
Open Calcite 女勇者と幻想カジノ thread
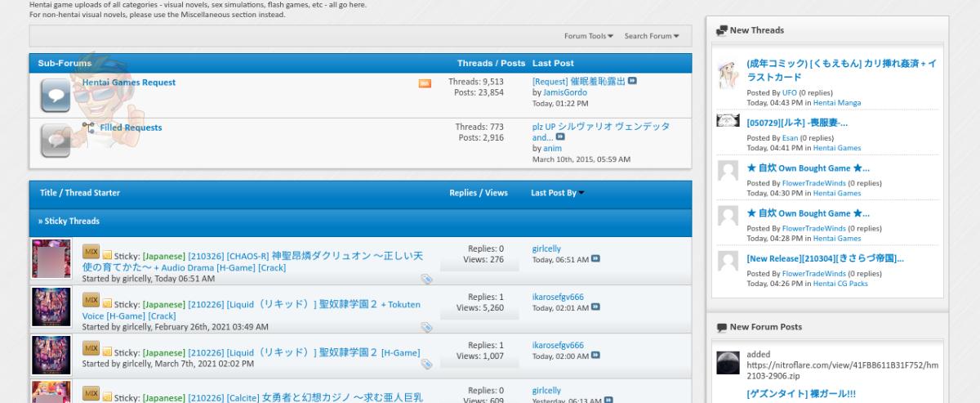click(x=305, y=398)
